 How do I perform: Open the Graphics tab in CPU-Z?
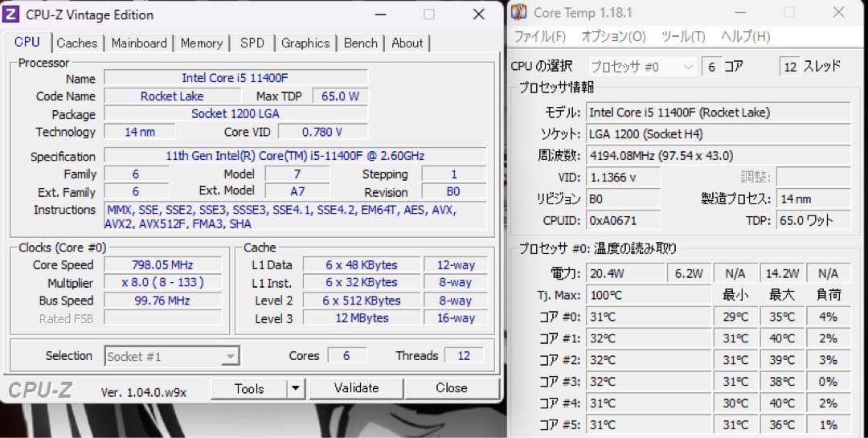click(305, 43)
